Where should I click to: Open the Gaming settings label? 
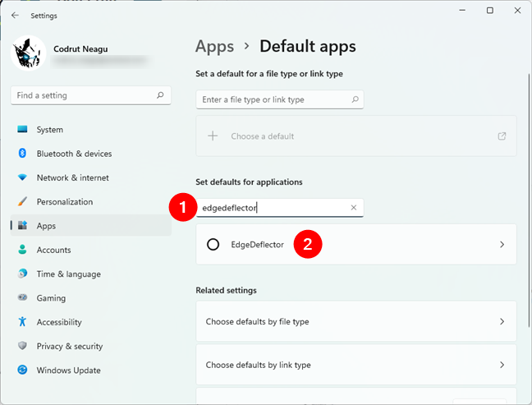[51, 298]
